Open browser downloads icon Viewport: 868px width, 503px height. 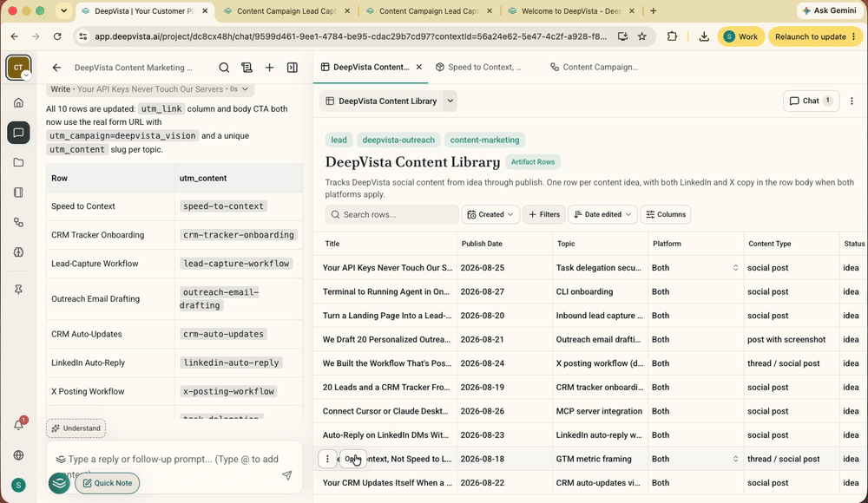704,36
